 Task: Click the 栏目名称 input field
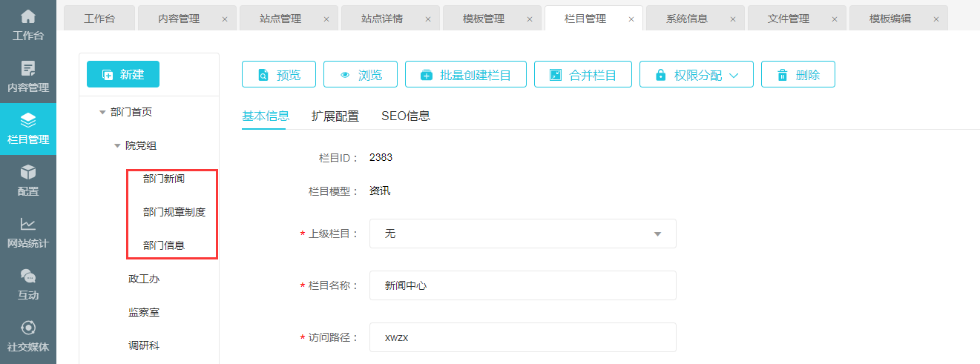(522, 285)
